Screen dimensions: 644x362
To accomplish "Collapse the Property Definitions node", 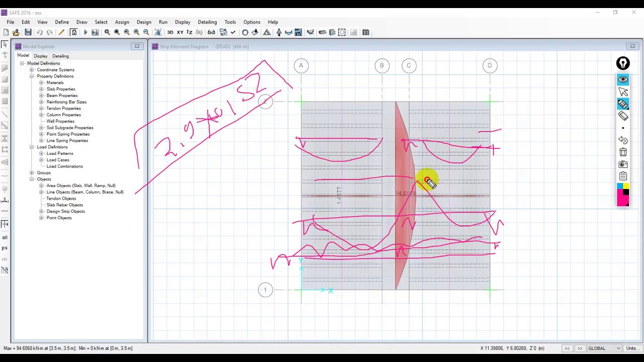I will click(x=32, y=76).
